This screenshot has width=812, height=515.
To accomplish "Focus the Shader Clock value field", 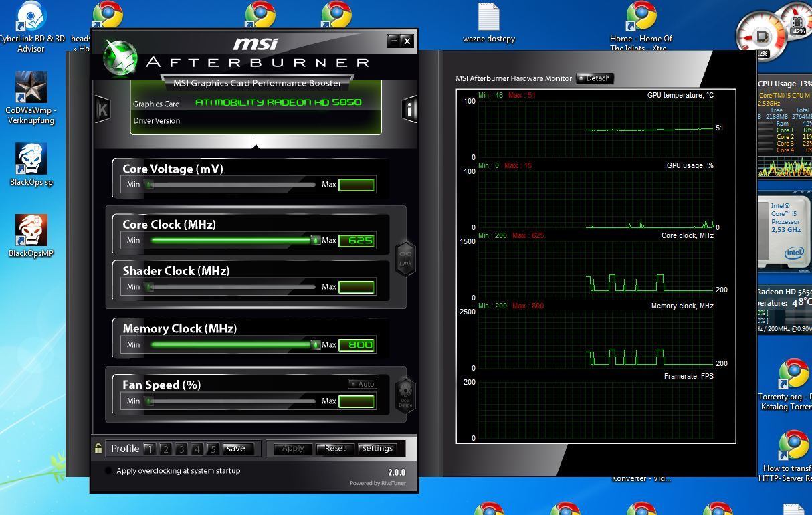I will click(x=357, y=287).
